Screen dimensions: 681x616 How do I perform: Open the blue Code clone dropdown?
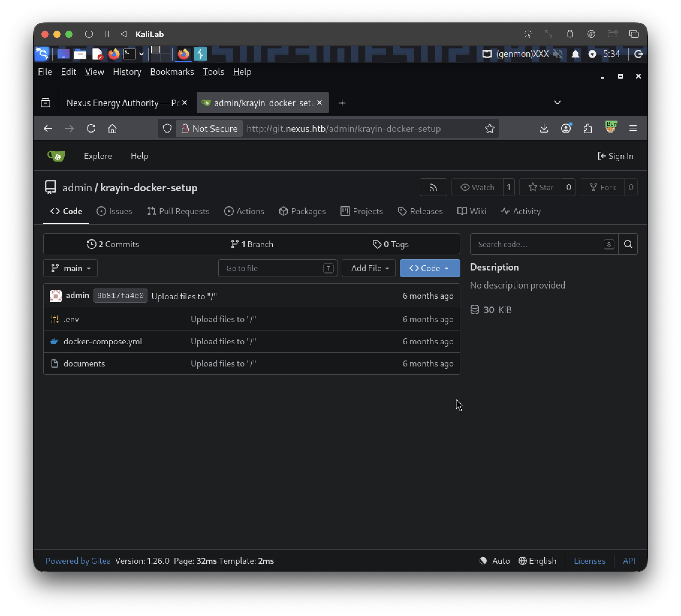coord(430,268)
